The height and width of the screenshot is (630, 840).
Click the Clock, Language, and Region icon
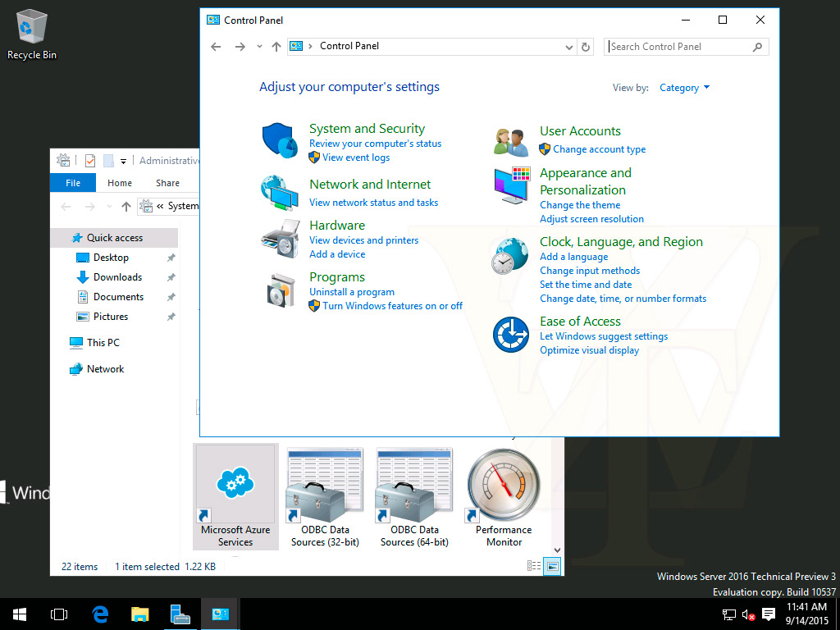coord(511,255)
